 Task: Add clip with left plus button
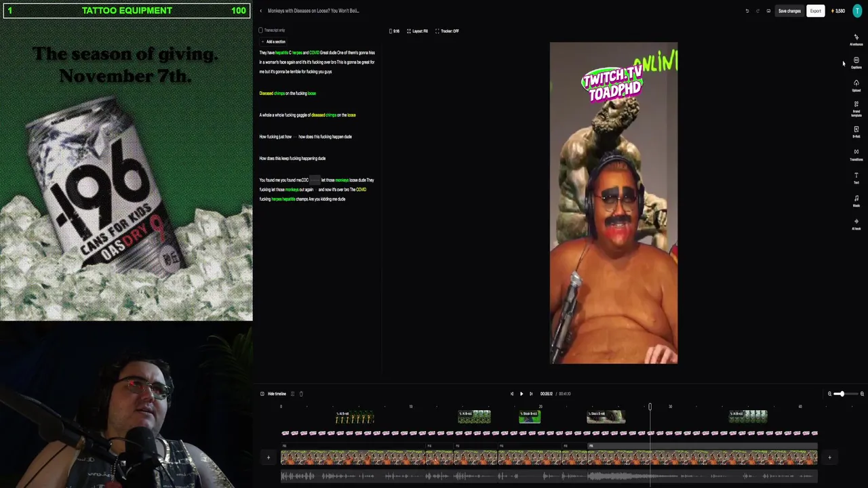[269, 457]
